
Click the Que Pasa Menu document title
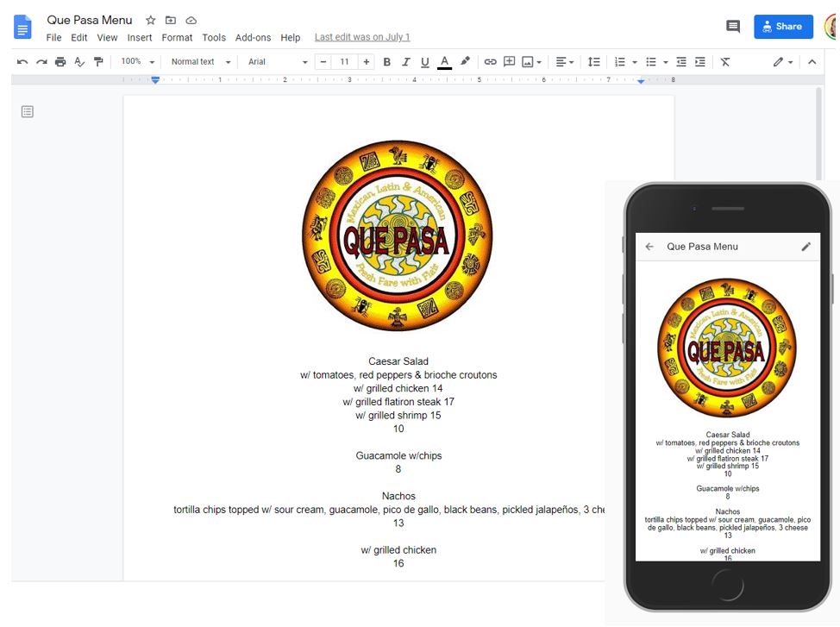pos(90,21)
